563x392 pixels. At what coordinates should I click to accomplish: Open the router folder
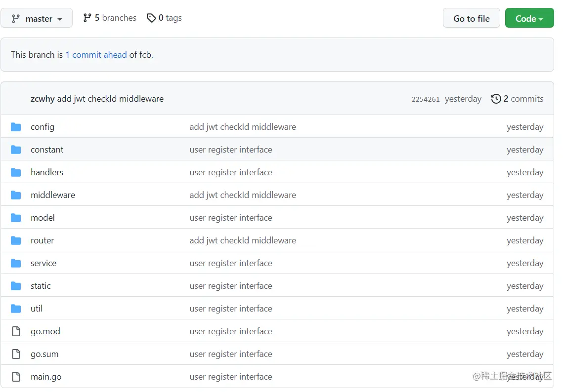click(x=42, y=240)
